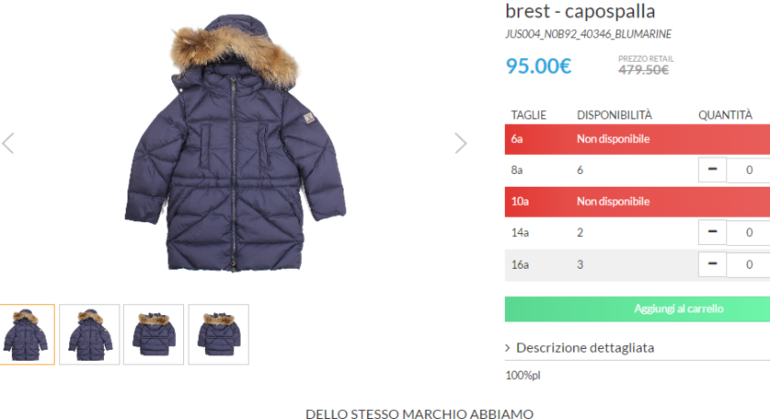770x419 pixels.
Task: Click the quantity field for size 16a
Action: pyautogui.click(x=748, y=265)
